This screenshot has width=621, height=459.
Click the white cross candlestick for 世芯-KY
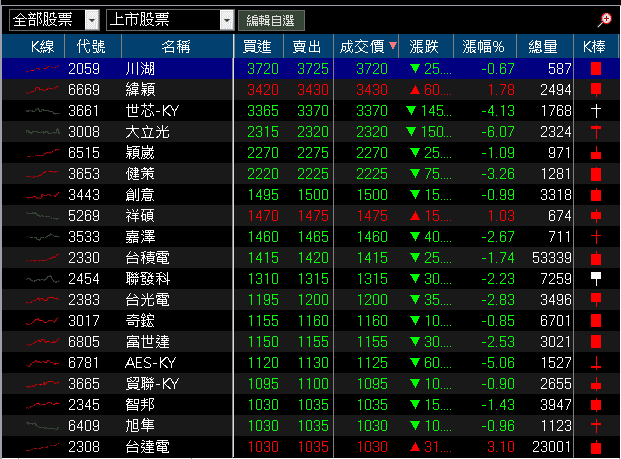[x=596, y=111]
